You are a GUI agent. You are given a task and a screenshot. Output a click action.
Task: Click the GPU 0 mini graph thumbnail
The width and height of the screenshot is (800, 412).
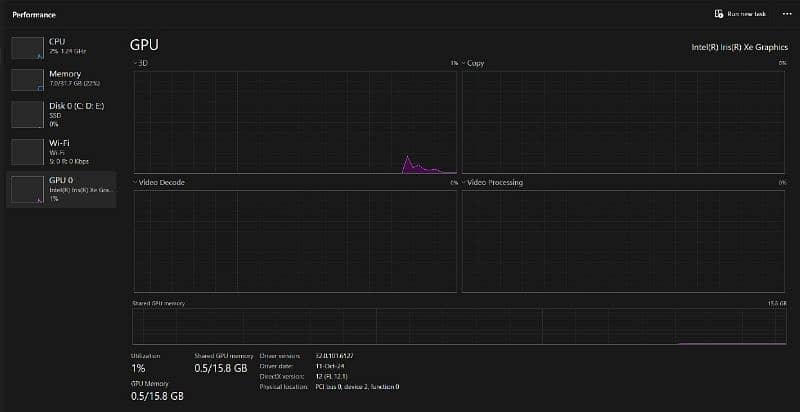pyautogui.click(x=27, y=189)
